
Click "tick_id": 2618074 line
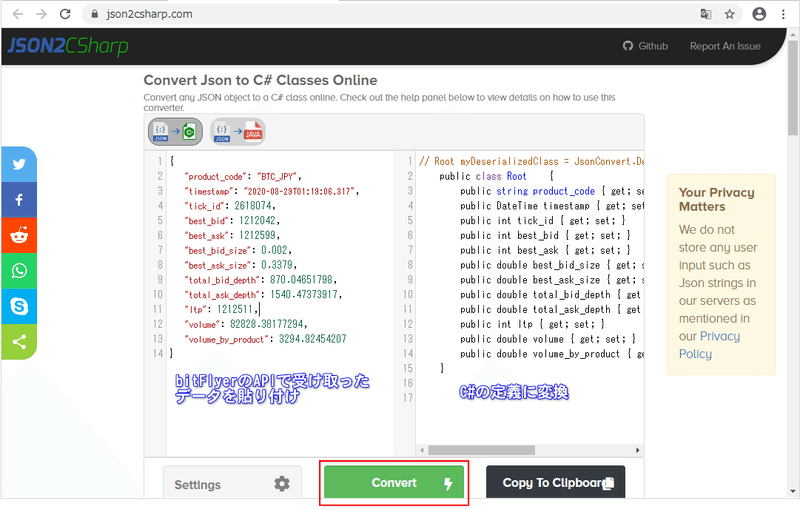click(230, 206)
